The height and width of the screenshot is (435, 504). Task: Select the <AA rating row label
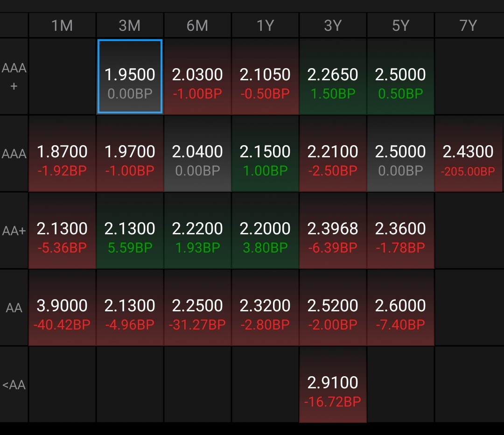point(14,385)
